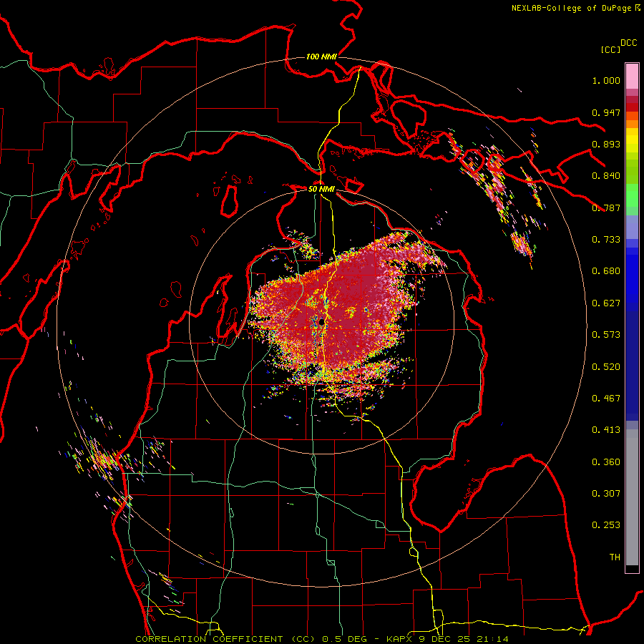This screenshot has height=644, width=644.
Task: Click the 100 NMI range ring label
Action: coord(321,57)
